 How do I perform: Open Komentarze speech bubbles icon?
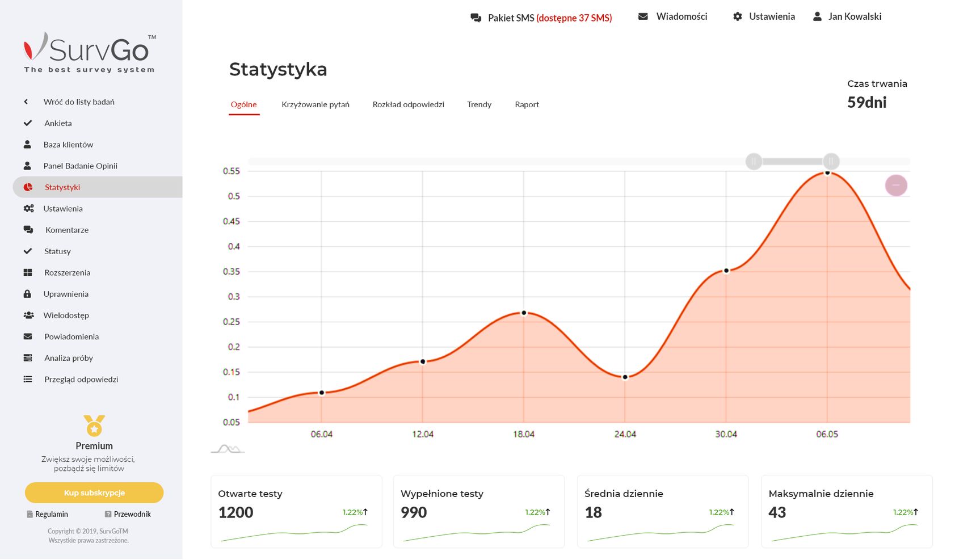tap(28, 230)
